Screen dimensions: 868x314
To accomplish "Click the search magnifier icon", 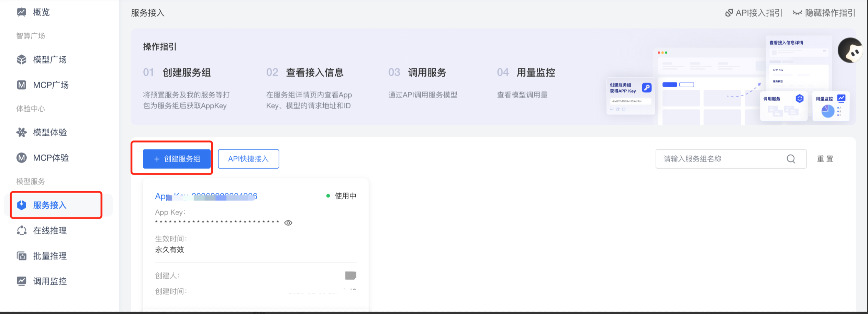I will (791, 159).
